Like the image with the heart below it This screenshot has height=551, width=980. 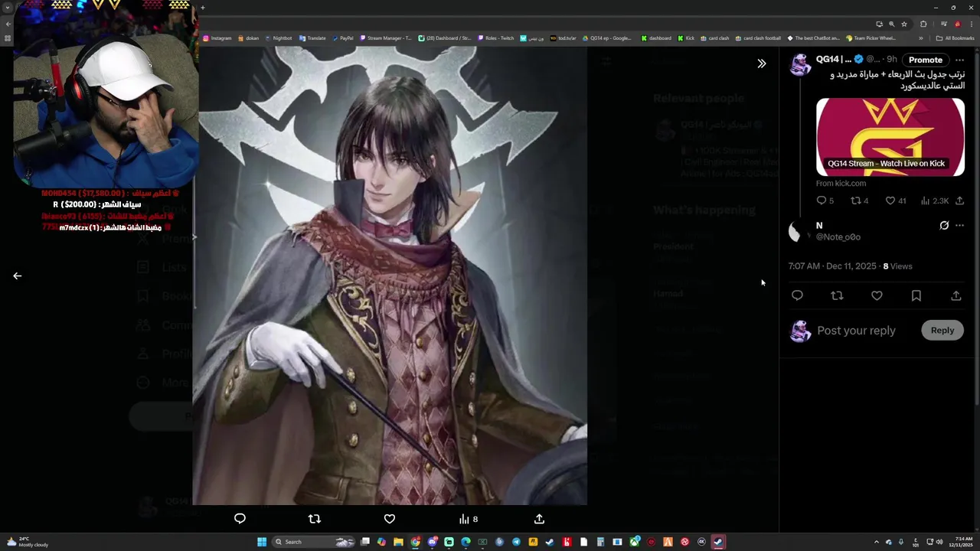(390, 519)
